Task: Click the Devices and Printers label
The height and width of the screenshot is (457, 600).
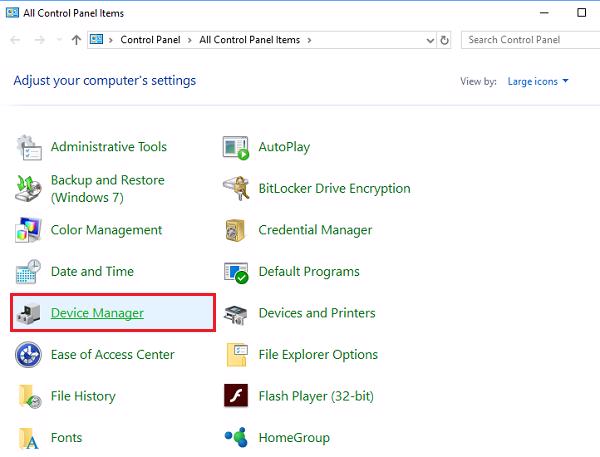Action: (x=317, y=313)
